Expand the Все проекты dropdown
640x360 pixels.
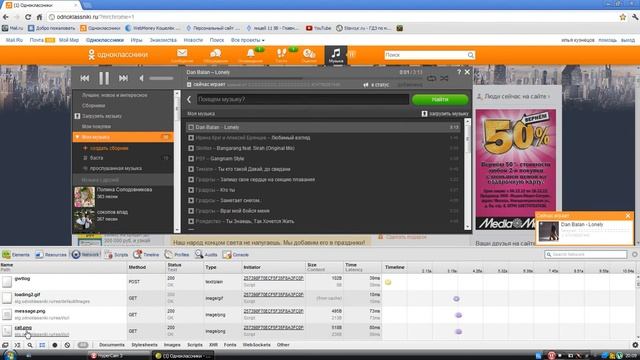[247, 40]
